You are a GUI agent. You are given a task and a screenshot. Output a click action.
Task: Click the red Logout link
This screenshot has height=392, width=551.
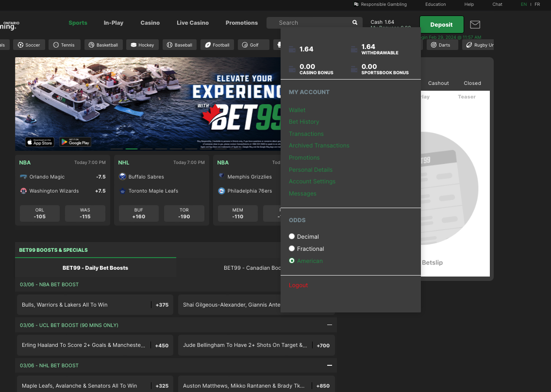click(298, 285)
